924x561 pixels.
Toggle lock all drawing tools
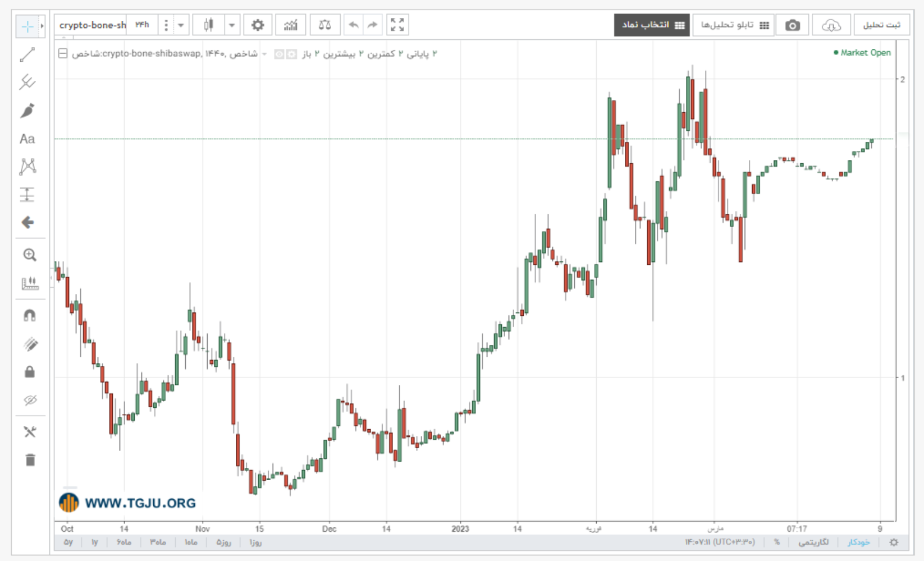(x=30, y=372)
